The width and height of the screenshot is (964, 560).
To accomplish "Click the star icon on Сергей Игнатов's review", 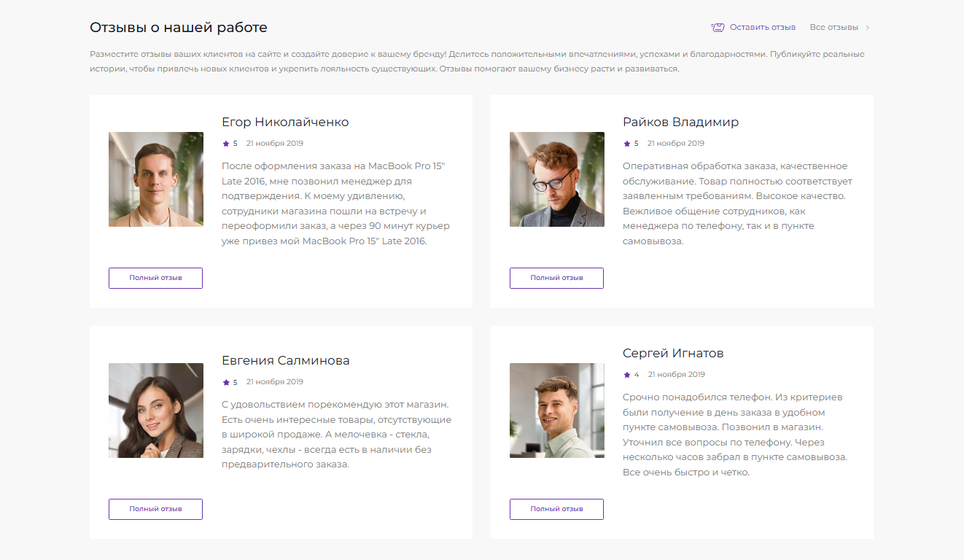I will pos(626,374).
